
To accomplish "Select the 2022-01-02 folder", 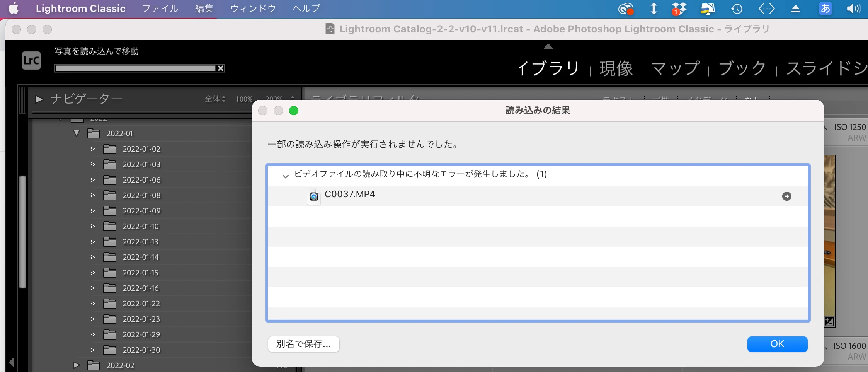I will coord(141,149).
